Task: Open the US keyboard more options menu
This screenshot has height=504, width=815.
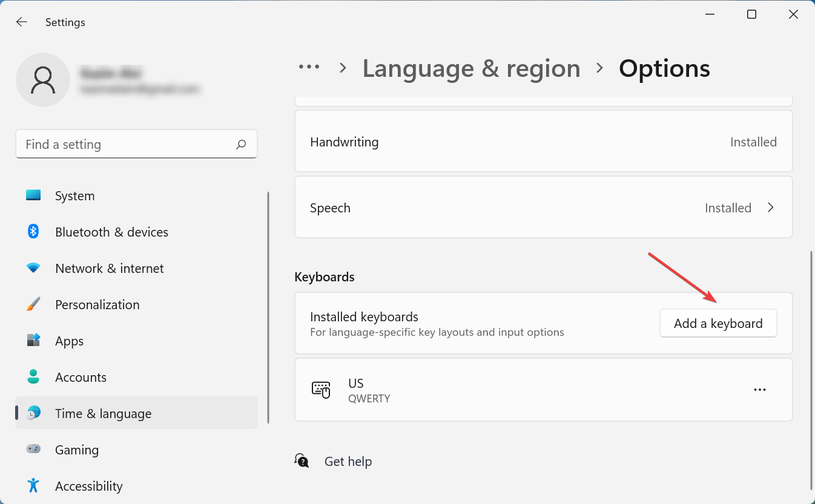Action: click(x=760, y=390)
